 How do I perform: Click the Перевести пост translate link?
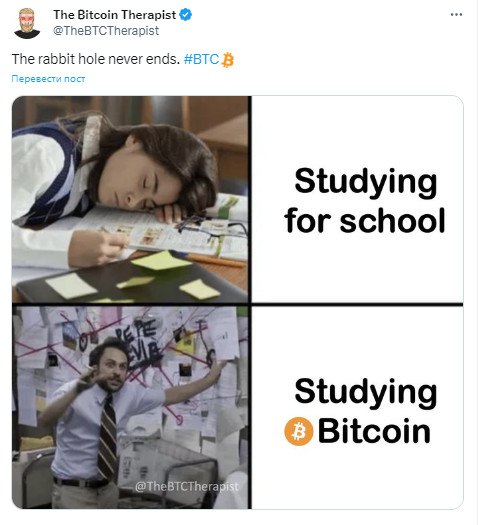tap(48, 79)
